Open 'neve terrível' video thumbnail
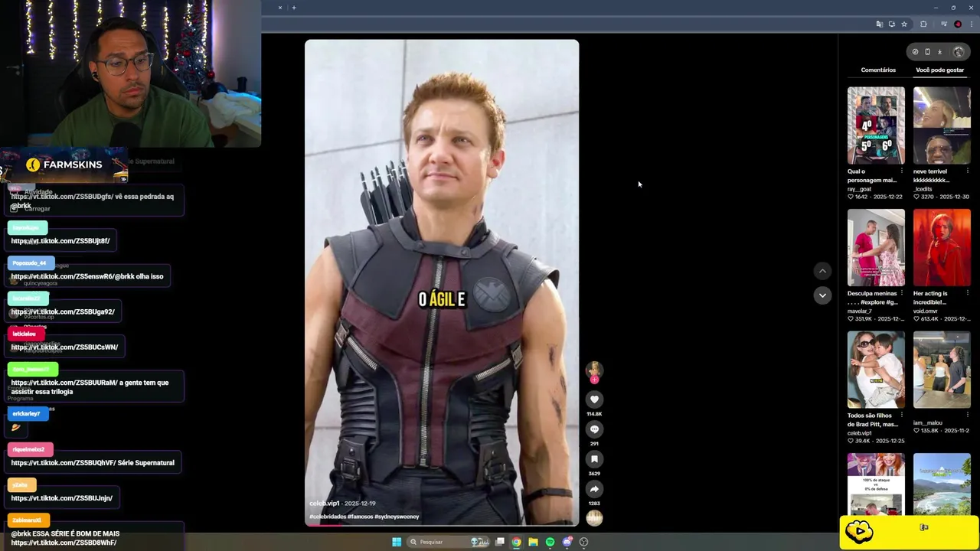 [942, 126]
